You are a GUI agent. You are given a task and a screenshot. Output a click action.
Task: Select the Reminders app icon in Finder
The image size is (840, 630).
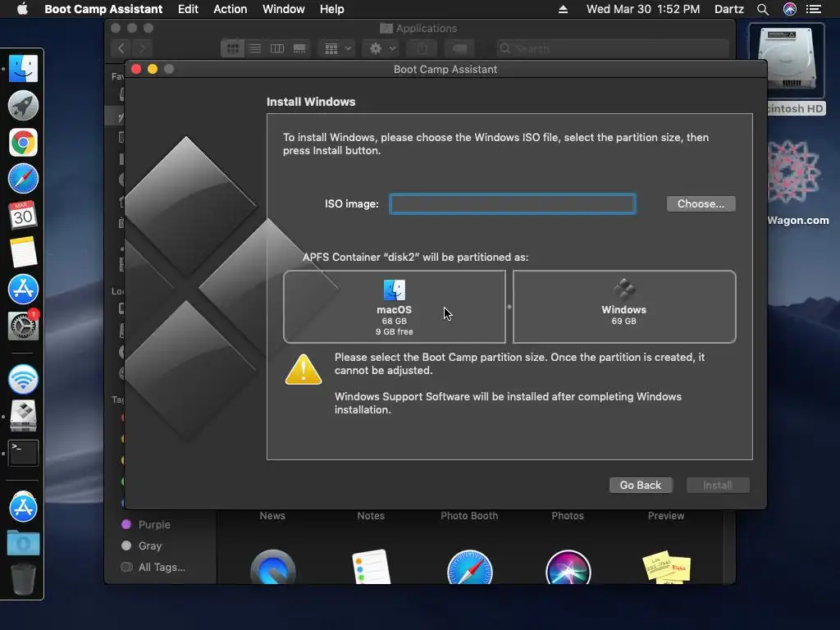(372, 566)
